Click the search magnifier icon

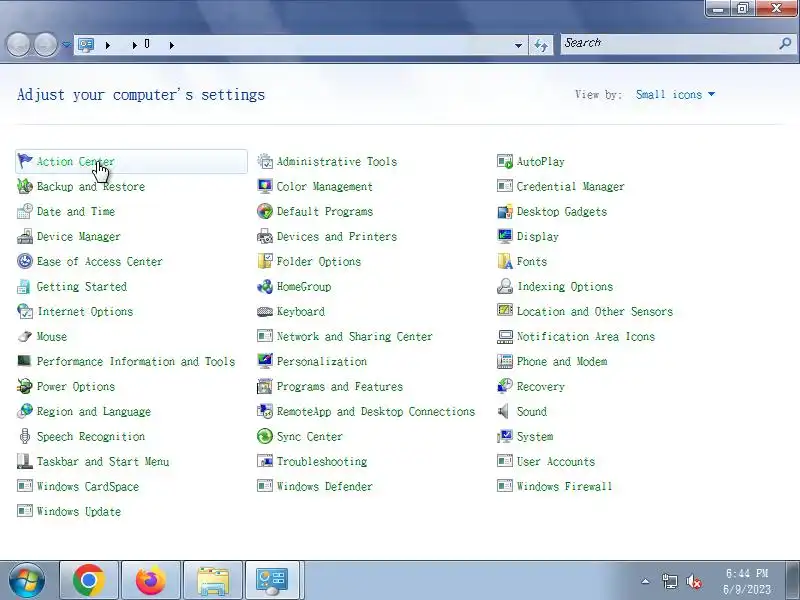pyautogui.click(x=786, y=43)
